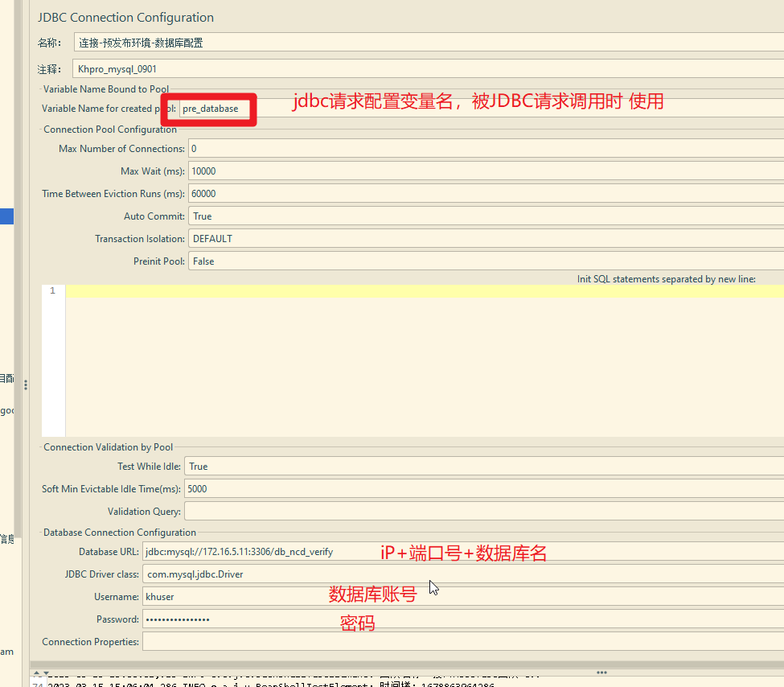The image size is (784, 687).
Task: Click the Variable Name Bound to Pool label
Action: pyautogui.click(x=106, y=89)
